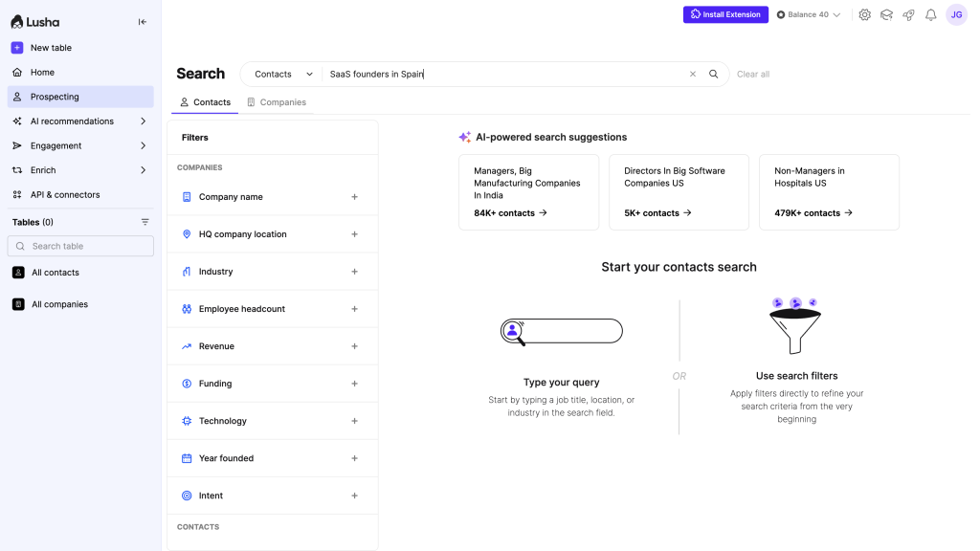Viewport: 980px width, 551px height.
Task: Open the academy graduation cap icon
Action: coord(886,14)
